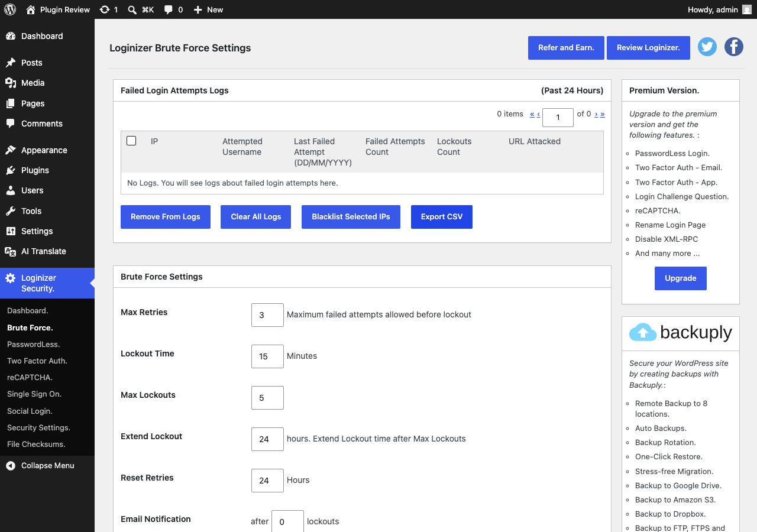The width and height of the screenshot is (757, 532).
Task: Click the Tools wrench icon
Action: (x=11, y=211)
